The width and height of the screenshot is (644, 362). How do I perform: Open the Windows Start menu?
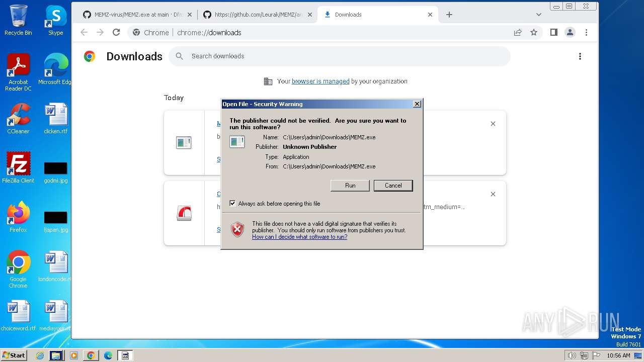[14, 355]
